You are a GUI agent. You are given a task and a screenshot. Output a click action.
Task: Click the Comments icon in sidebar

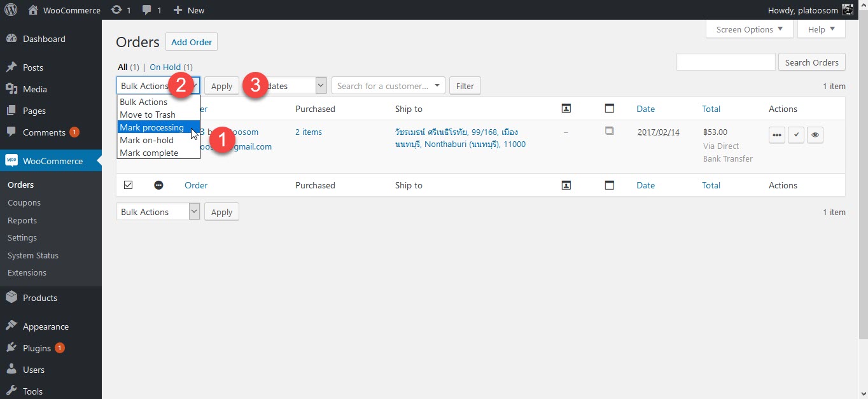(11, 132)
